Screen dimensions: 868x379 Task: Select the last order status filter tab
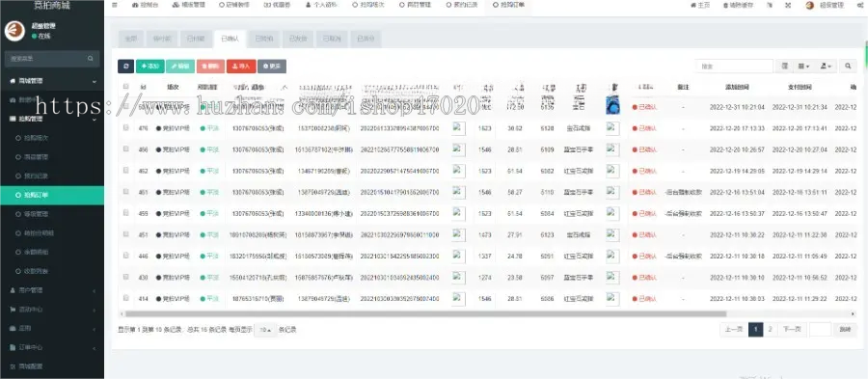tap(366, 39)
